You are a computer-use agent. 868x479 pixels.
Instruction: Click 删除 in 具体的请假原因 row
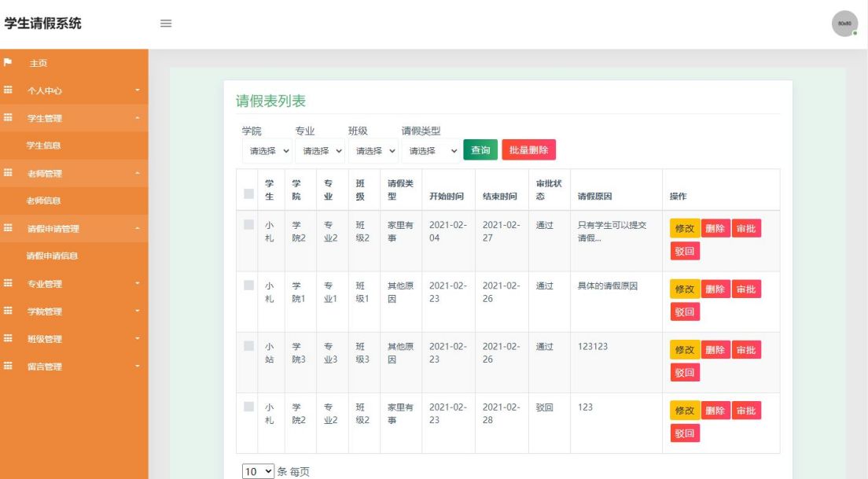coord(715,289)
